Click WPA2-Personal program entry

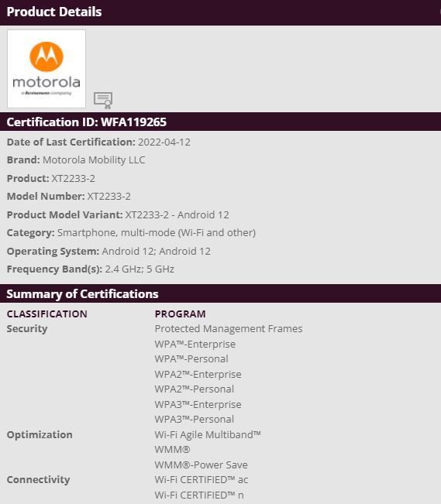(x=195, y=389)
